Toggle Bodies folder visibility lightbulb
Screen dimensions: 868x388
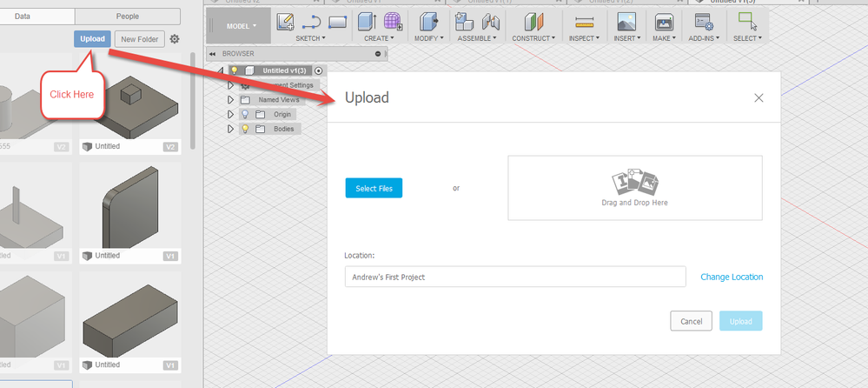click(245, 129)
